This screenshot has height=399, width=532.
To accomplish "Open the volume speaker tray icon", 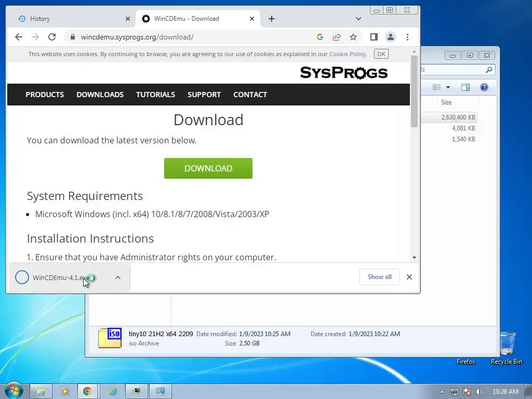I will click(x=479, y=392).
